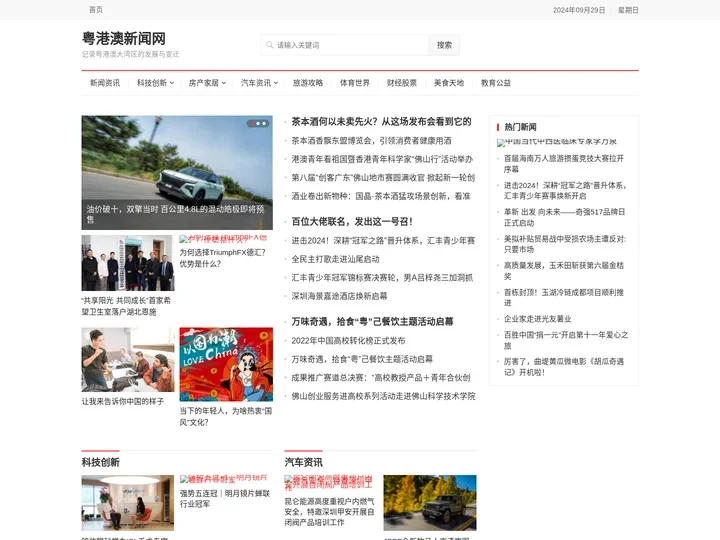This screenshot has height=540, width=720.
Task: Open headline 茶本酒何以未卖先火
Action: 381,122
